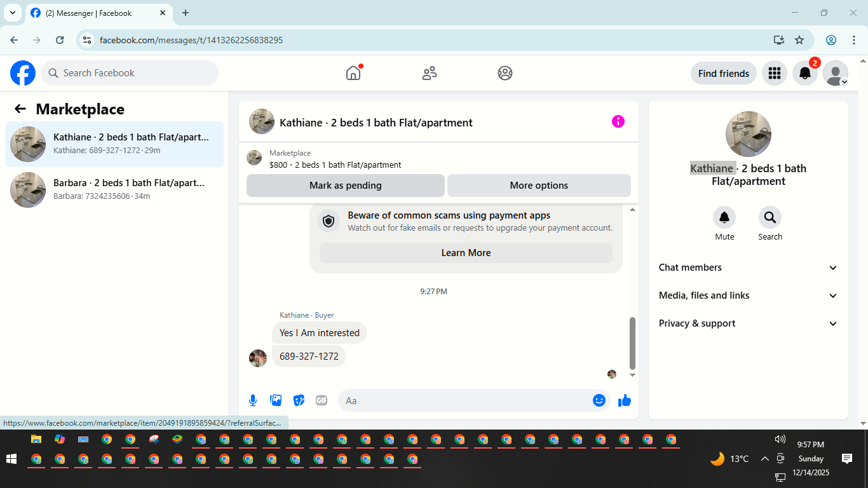Expand the Privacy & support section
Viewport: 868px width, 488px height.
tap(749, 323)
